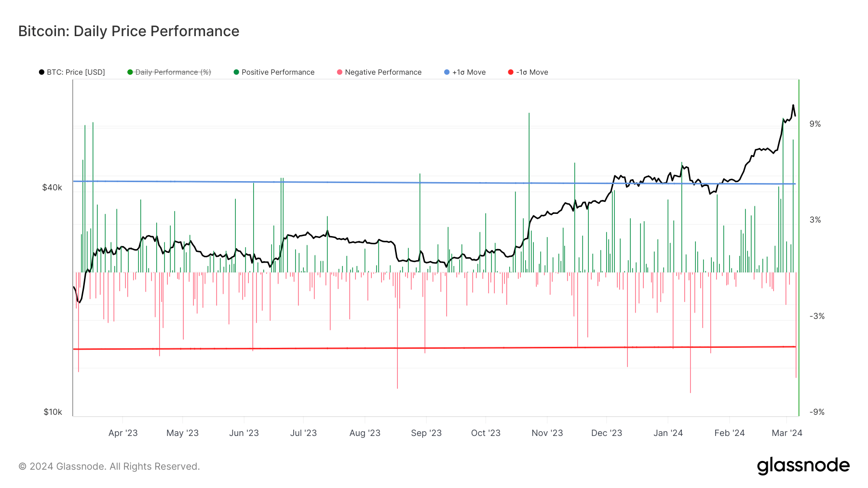Click the blue +1σ Move horizontal line
Screen dimensions: 868x488
click(434, 183)
